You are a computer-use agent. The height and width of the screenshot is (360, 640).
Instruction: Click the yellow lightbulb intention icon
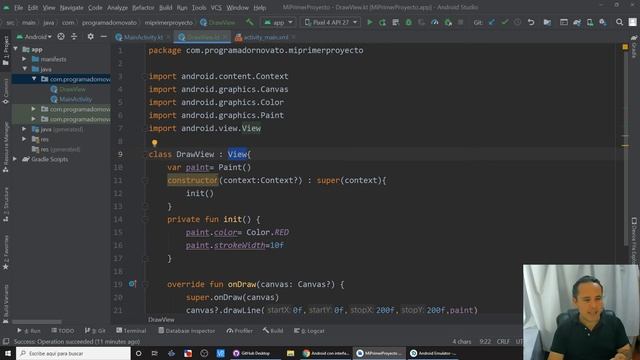[154, 143]
